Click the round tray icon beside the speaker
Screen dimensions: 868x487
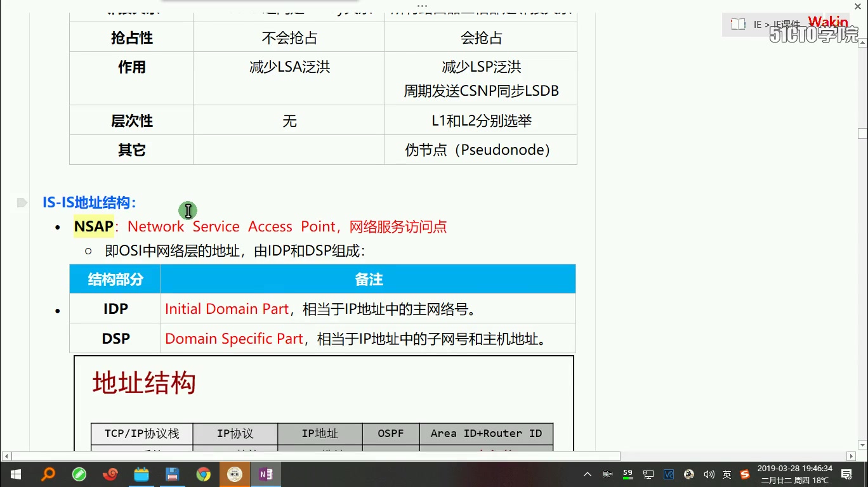tap(689, 474)
